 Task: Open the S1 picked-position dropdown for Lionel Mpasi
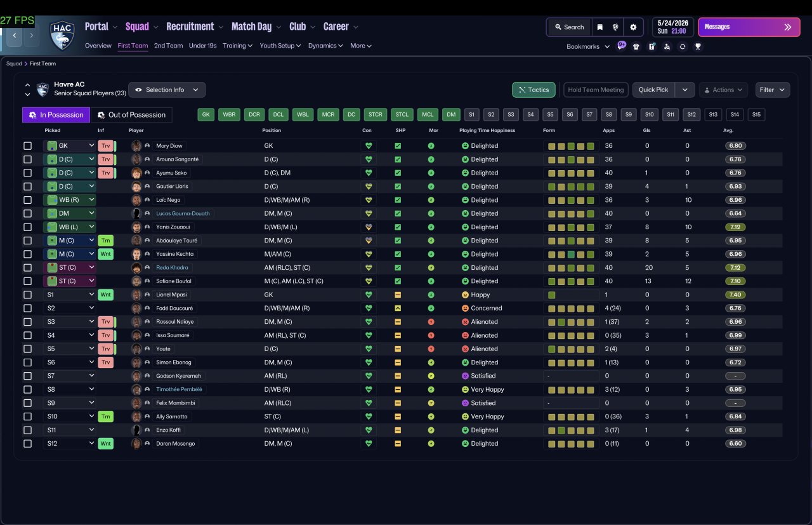pyautogui.click(x=70, y=295)
